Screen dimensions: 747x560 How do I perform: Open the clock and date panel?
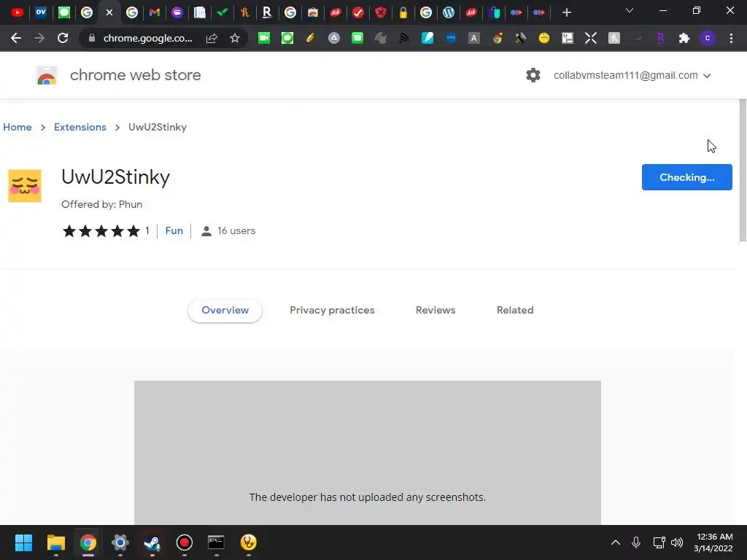pos(713,542)
